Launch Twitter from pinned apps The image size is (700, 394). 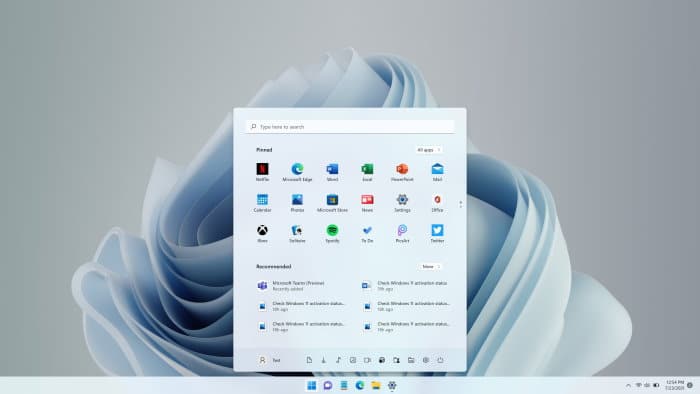coord(437,233)
